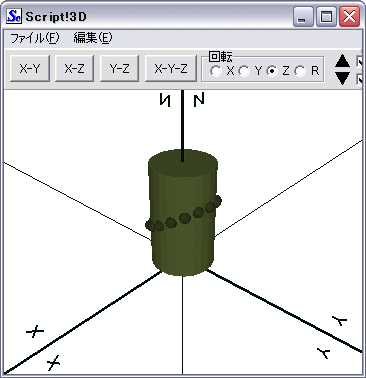The height and width of the screenshot is (378, 366).
Task: Select the Z rotation radio button
Action: click(272, 71)
